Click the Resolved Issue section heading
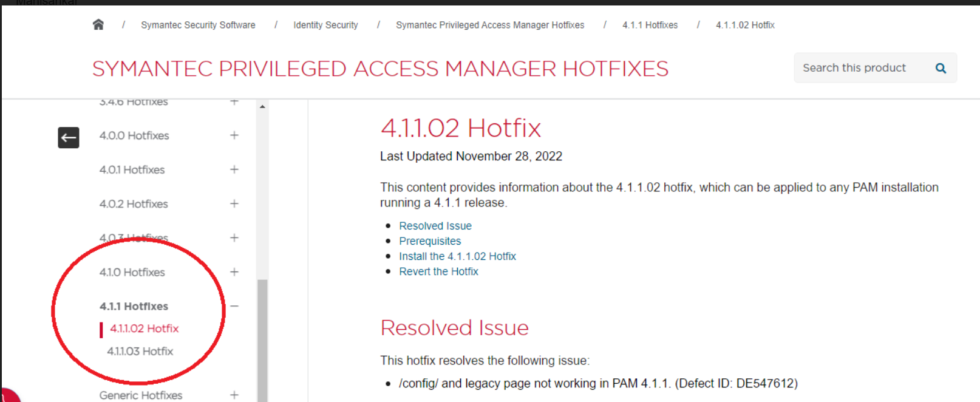Screen dimensions: 980x402 tap(455, 328)
